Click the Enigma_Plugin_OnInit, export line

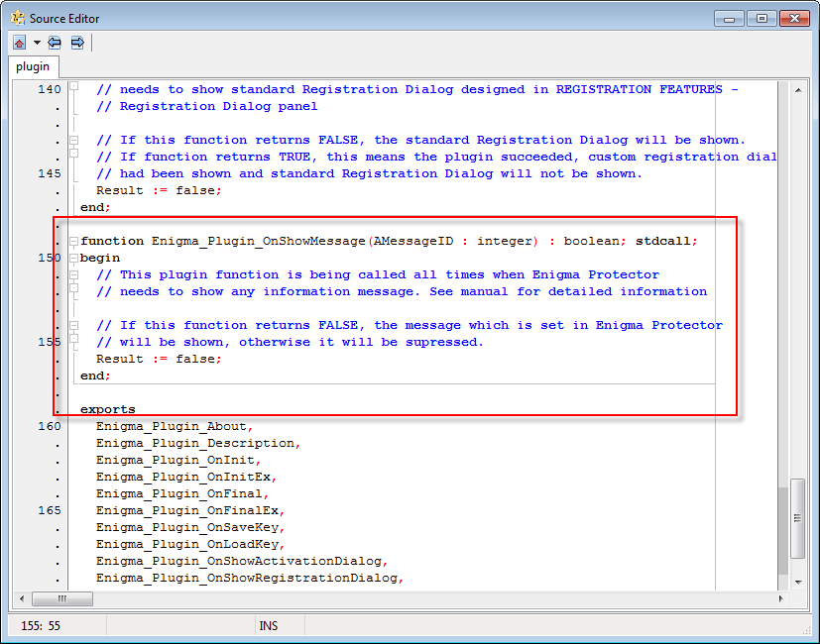[x=178, y=460]
